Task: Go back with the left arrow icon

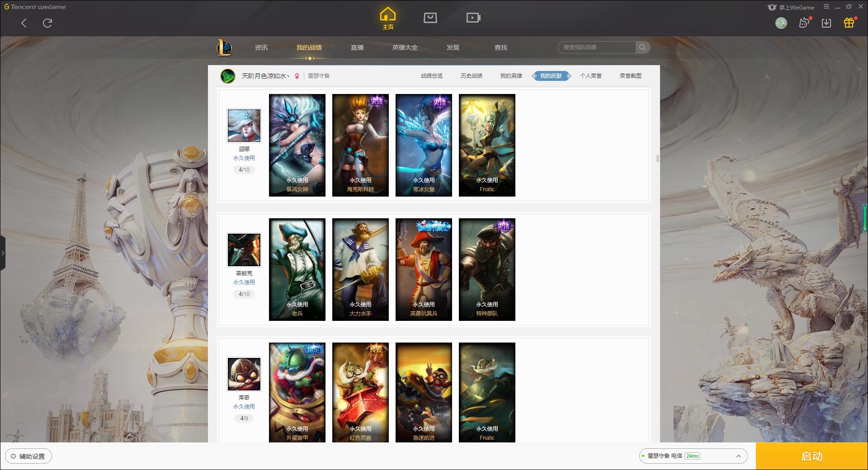Action: coord(24,23)
